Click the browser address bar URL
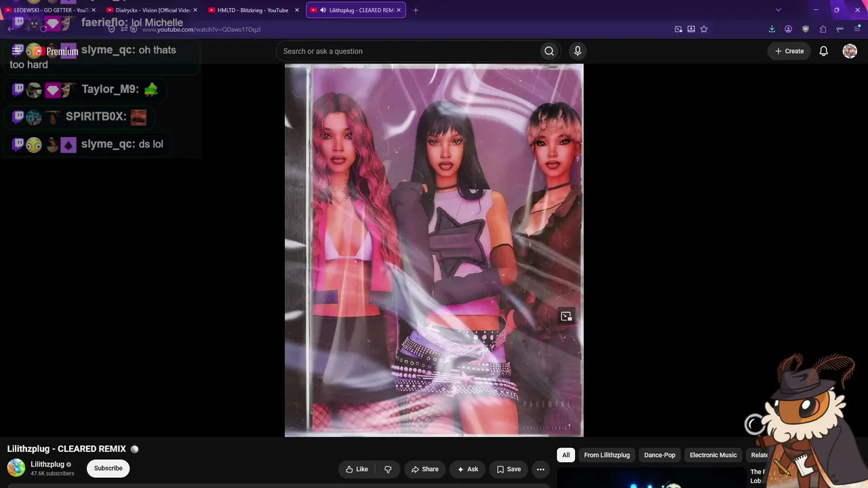868x488 pixels. (x=201, y=29)
